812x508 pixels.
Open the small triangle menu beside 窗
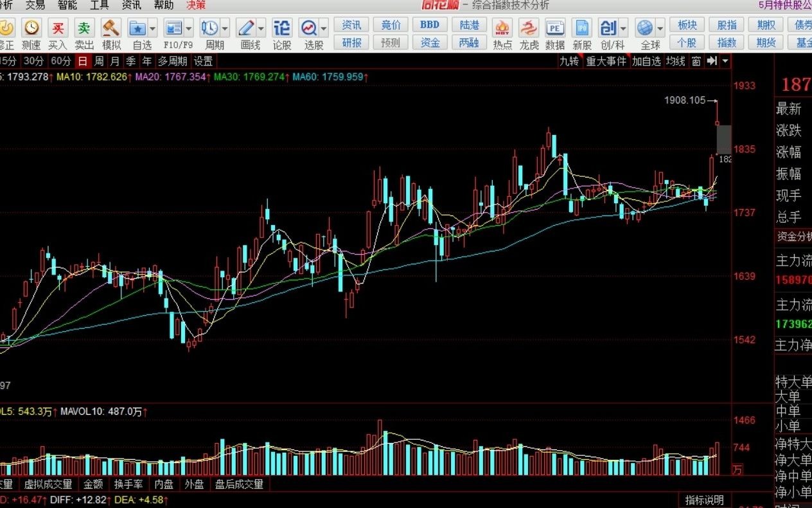click(725, 61)
